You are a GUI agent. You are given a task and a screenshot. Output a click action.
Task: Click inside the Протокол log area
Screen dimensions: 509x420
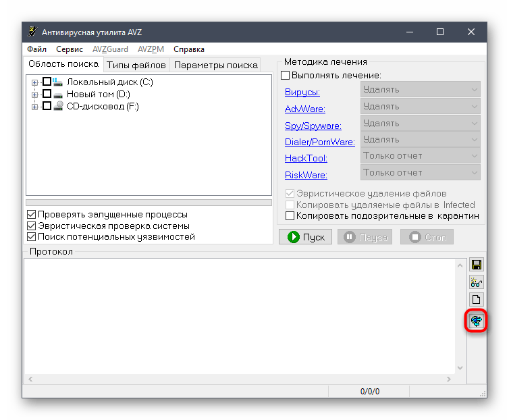pyautogui.click(x=240, y=317)
